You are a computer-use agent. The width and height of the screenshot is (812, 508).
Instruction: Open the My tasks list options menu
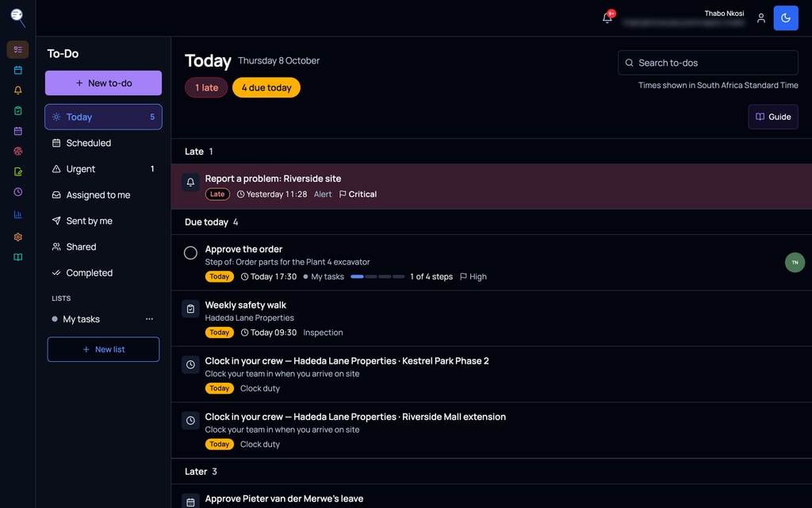click(149, 319)
